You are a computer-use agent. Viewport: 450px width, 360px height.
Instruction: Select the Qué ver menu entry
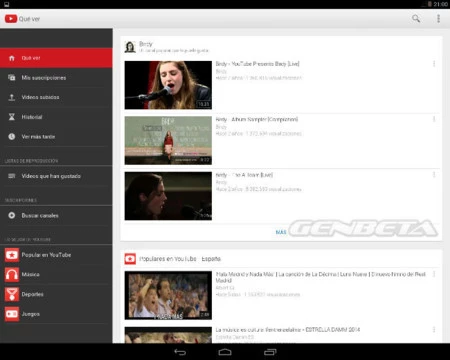coord(56,58)
